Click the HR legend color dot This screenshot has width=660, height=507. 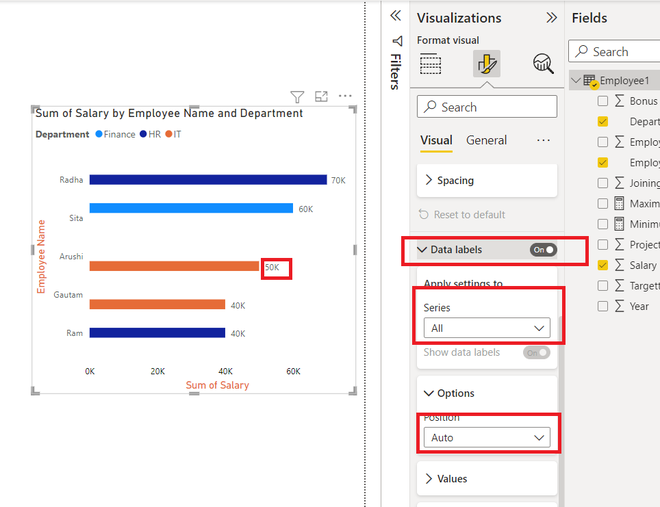(143, 134)
